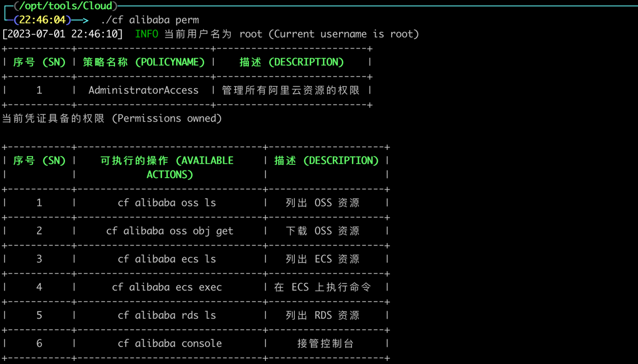Click the actions table 序号 (SN) header
Image resolution: width=638 pixels, height=364 pixels.
[x=40, y=161]
